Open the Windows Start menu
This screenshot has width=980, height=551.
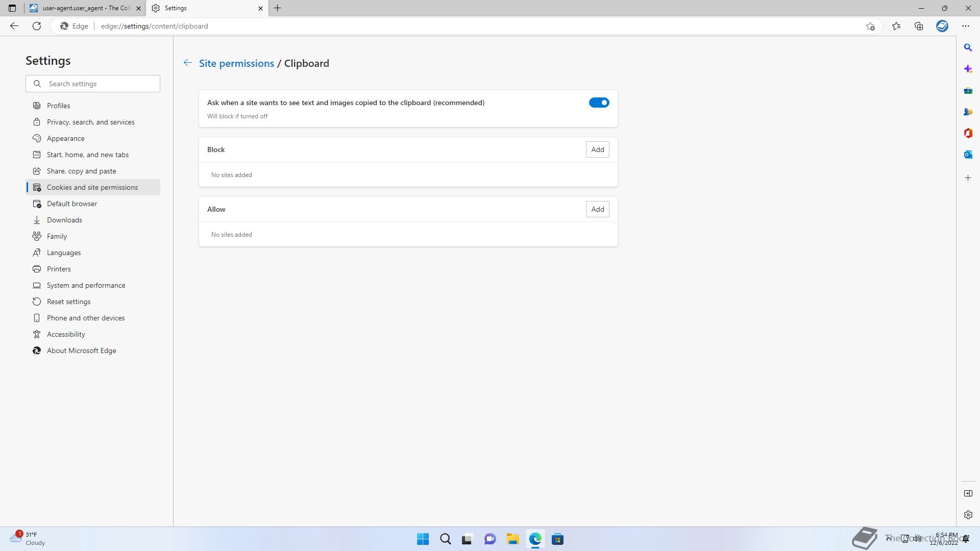[423, 539]
